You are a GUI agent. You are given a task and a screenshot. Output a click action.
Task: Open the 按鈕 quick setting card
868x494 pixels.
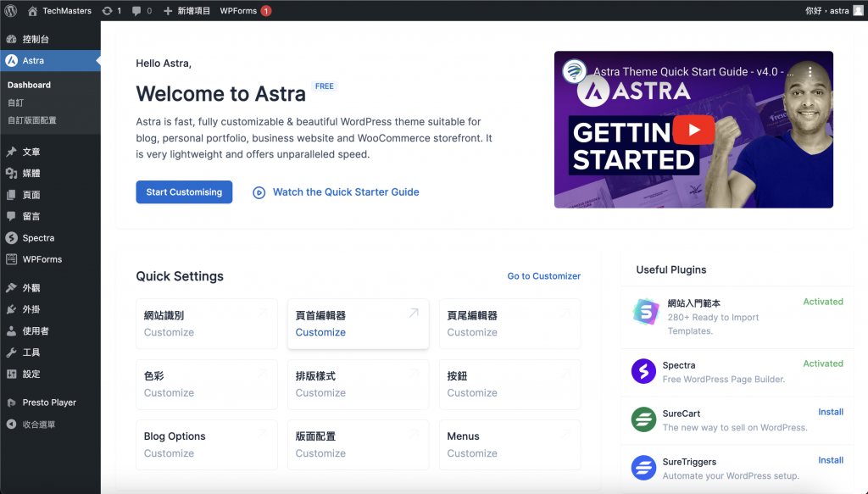(509, 385)
